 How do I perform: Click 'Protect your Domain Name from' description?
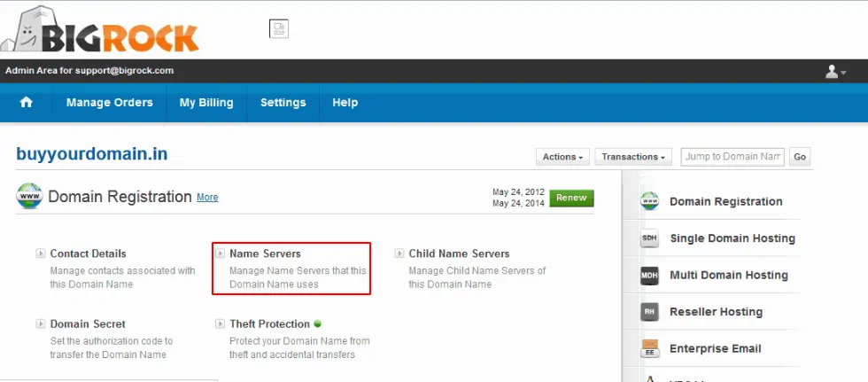[299, 341]
